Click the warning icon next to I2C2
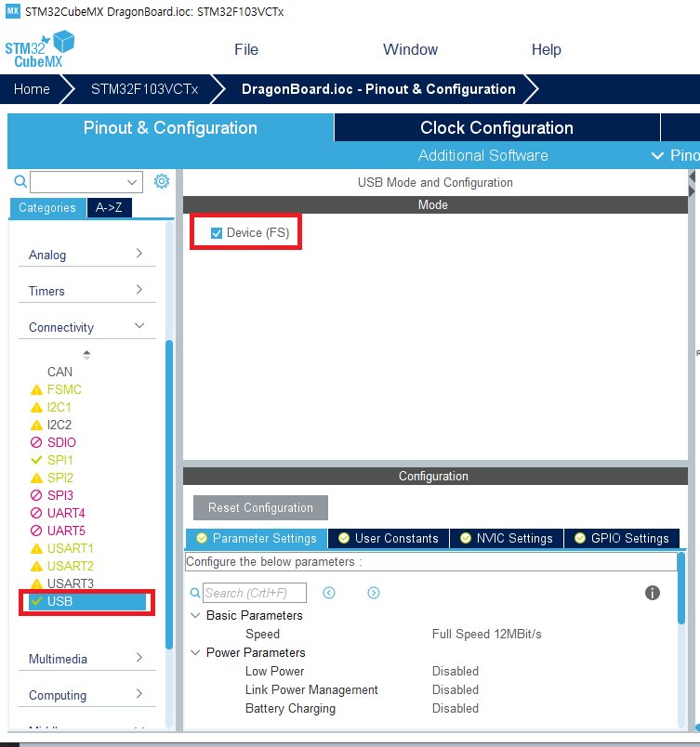This screenshot has height=747, width=700. 36,426
